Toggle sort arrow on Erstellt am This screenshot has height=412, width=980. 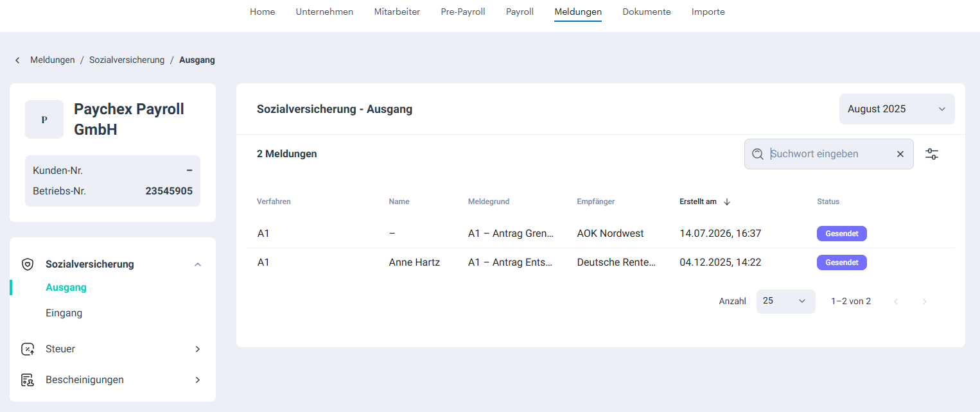pyautogui.click(x=727, y=202)
